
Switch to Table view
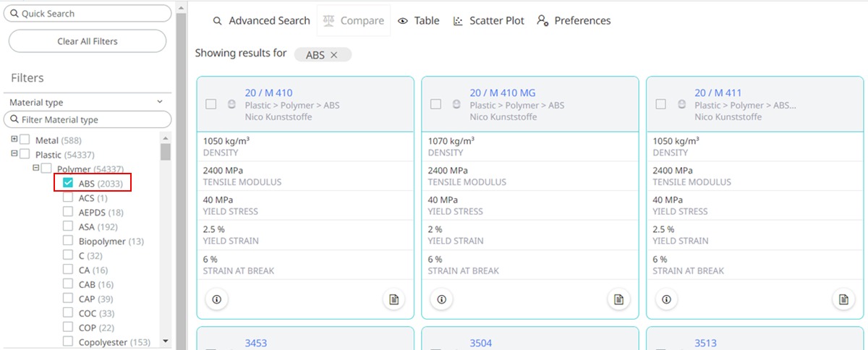(418, 21)
